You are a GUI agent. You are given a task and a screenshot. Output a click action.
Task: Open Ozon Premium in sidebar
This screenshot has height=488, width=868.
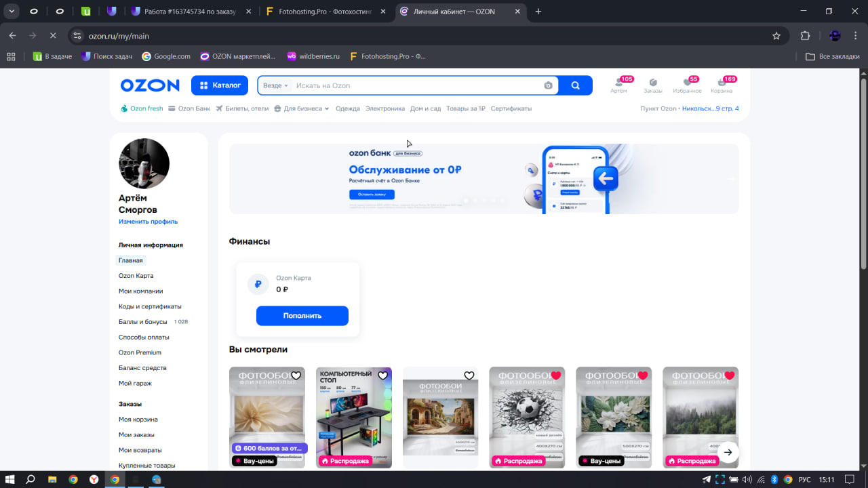[x=140, y=352]
